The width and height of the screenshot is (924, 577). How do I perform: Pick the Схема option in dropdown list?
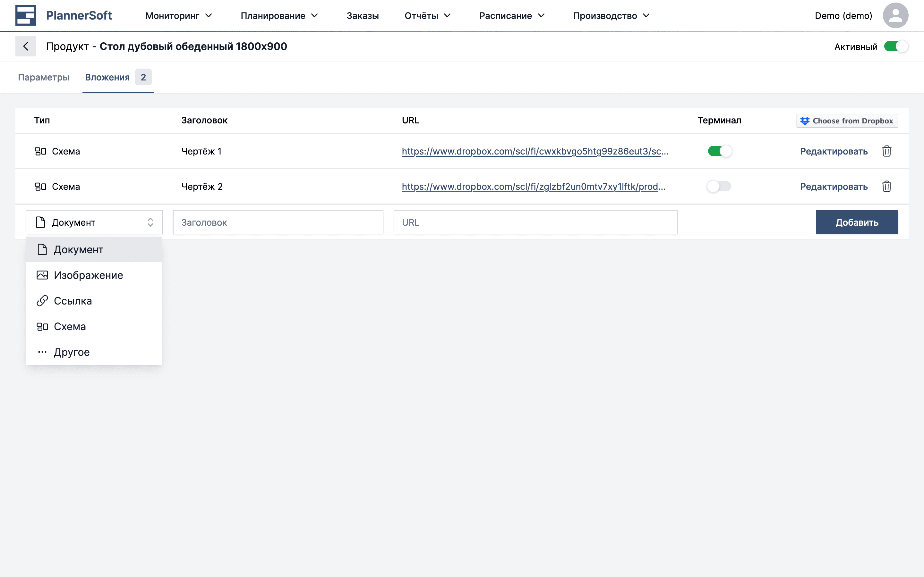(x=70, y=327)
